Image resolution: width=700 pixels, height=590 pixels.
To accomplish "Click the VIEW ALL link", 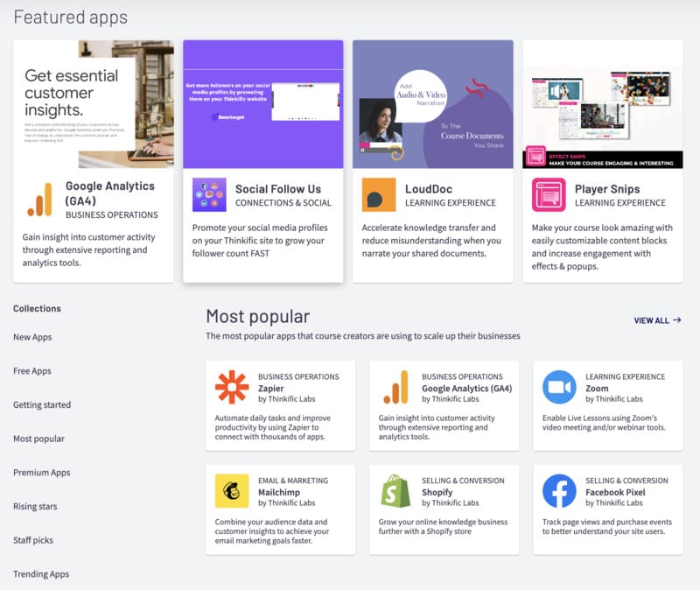I will pos(658,320).
